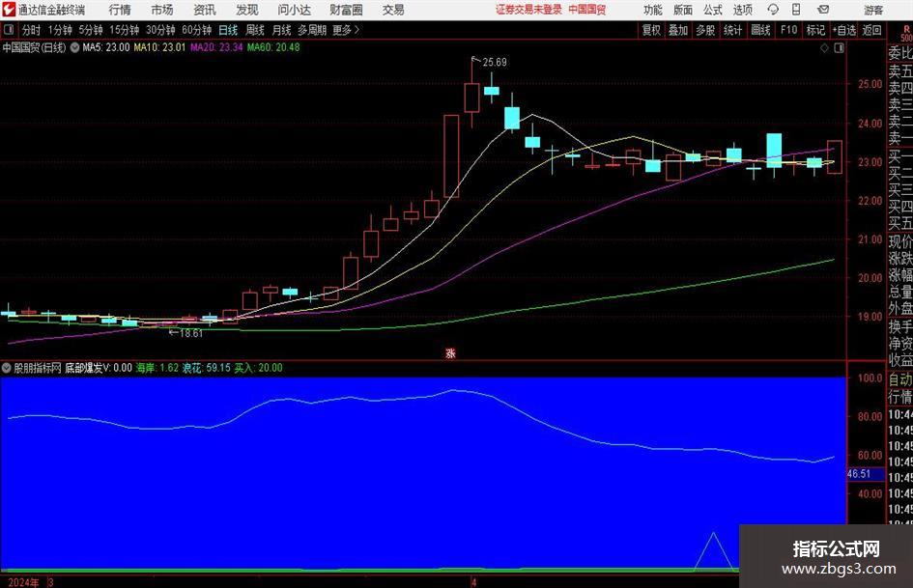The image size is (913, 588).
Task: Click the 涨 marker below candlesticks
Action: [x=450, y=353]
